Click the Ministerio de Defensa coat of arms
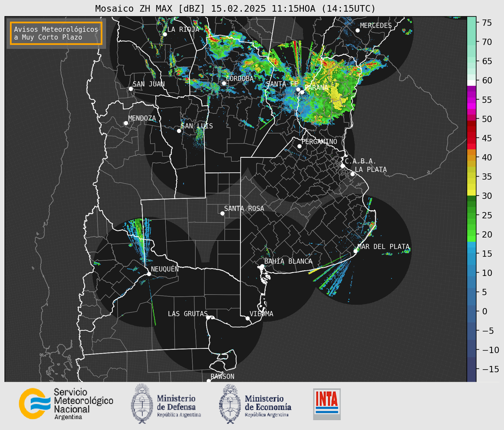This screenshot has height=430, width=504. (x=142, y=404)
